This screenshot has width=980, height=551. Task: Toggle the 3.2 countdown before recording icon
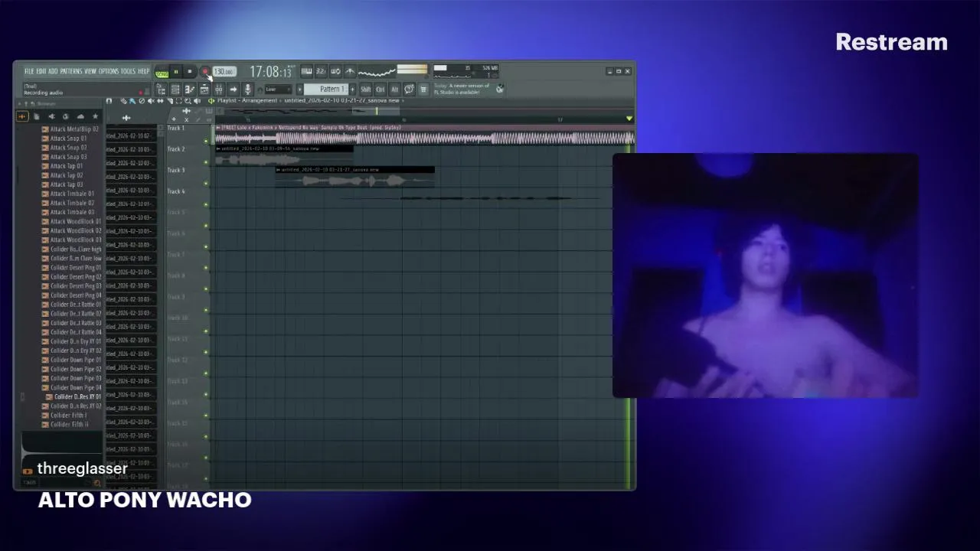click(x=321, y=71)
